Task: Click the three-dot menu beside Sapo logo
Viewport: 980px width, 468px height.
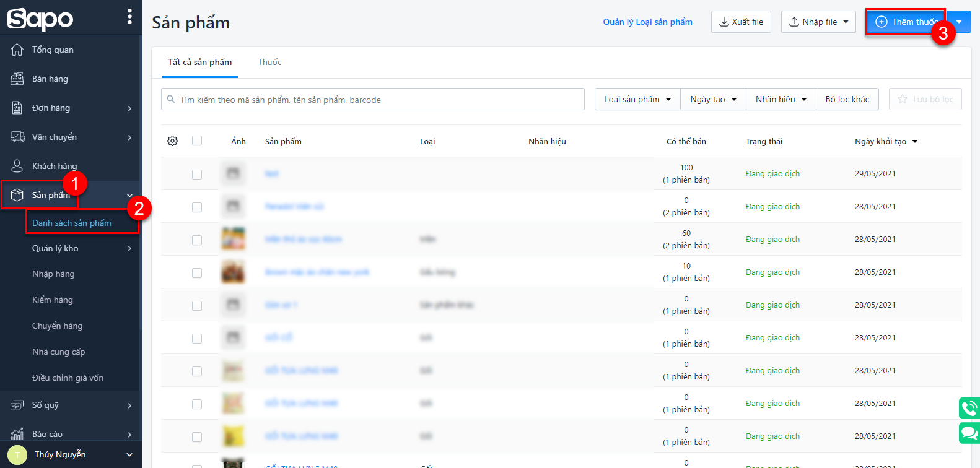Action: (129, 16)
